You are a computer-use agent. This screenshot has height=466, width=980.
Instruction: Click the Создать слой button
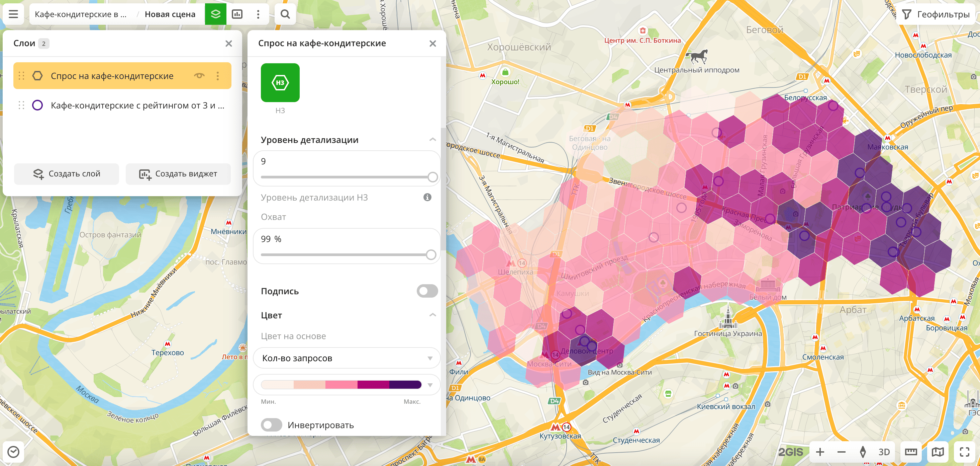tap(67, 174)
